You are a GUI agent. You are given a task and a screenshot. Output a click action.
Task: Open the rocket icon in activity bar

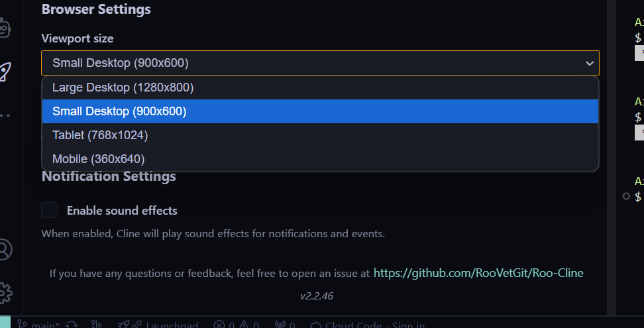coord(4,72)
